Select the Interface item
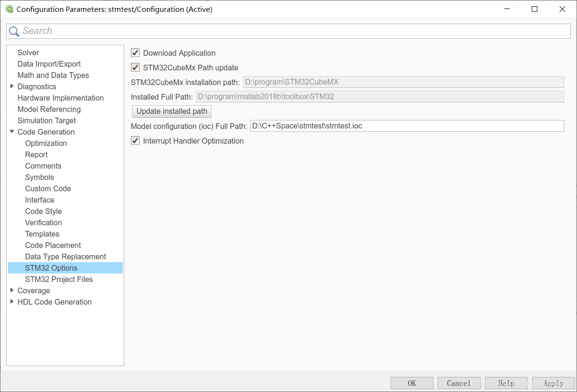Viewport: 577px width, 392px height. coord(40,200)
